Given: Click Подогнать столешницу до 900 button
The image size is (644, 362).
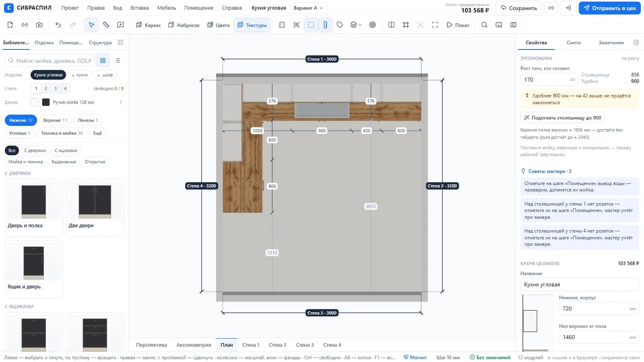Looking at the screenshot, I should pos(562,118).
